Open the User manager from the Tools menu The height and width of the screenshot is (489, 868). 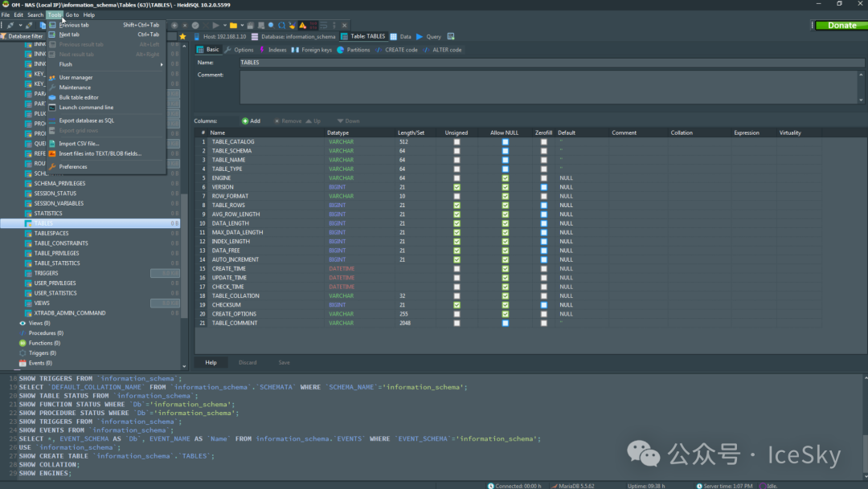pos(76,77)
